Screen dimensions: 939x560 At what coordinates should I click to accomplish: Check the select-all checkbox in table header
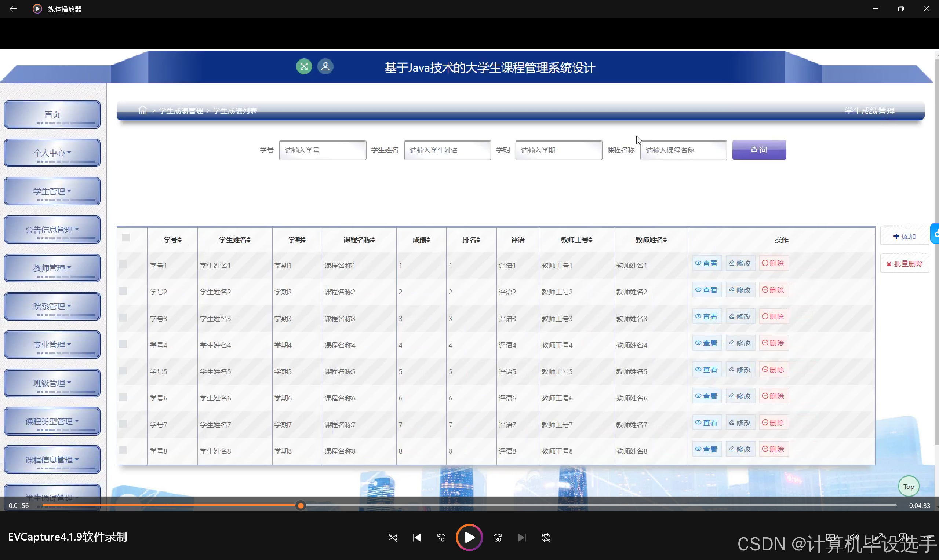pyautogui.click(x=126, y=237)
